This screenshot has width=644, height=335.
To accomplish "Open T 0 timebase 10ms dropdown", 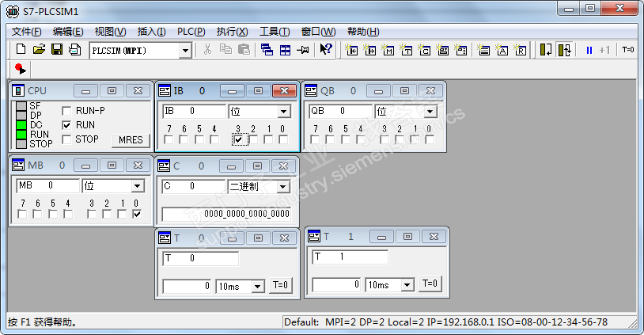I will pyautogui.click(x=258, y=287).
